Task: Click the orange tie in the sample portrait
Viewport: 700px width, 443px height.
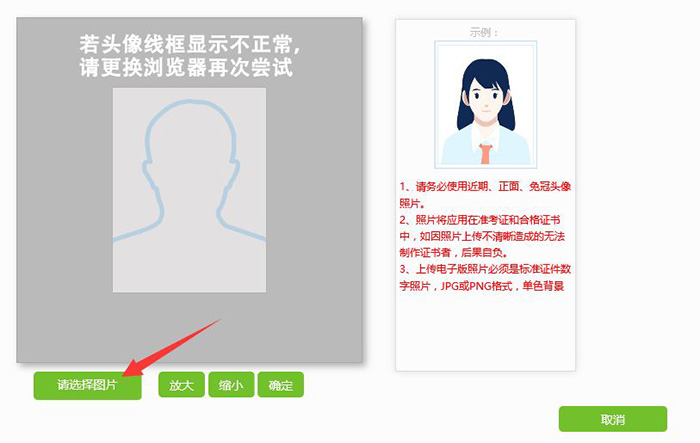Action: coord(486,154)
